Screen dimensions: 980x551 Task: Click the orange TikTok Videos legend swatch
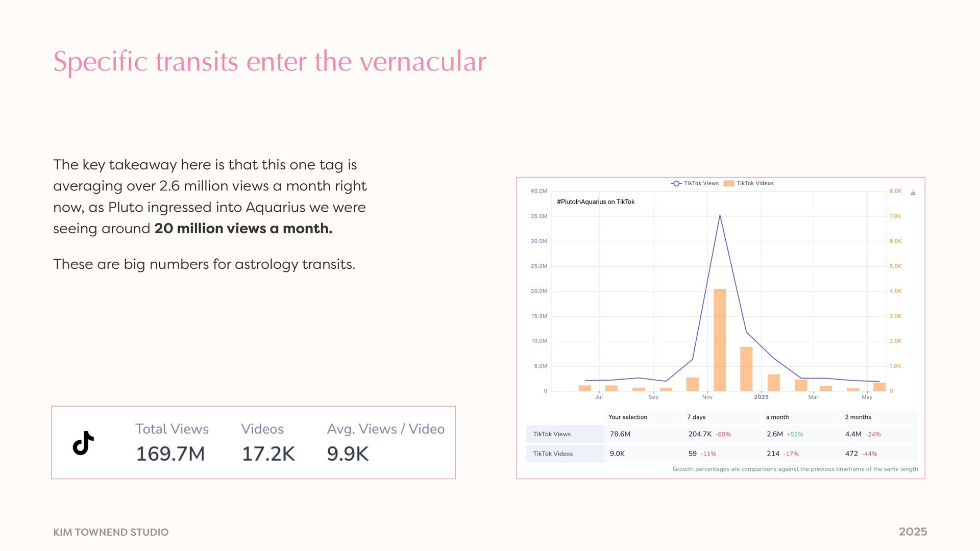[728, 184]
